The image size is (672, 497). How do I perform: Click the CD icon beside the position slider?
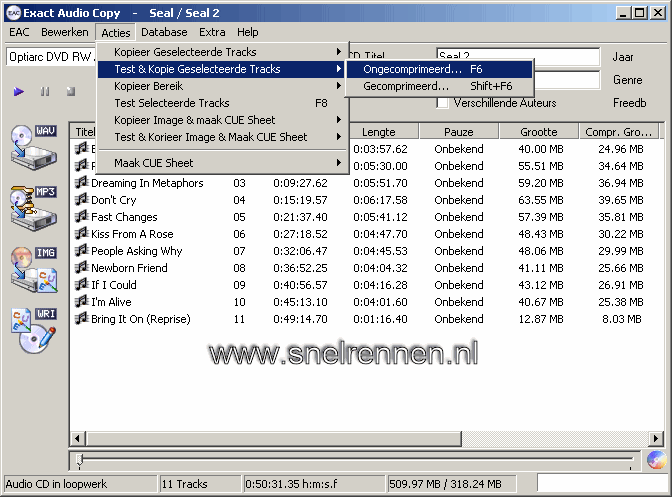[x=656, y=461]
